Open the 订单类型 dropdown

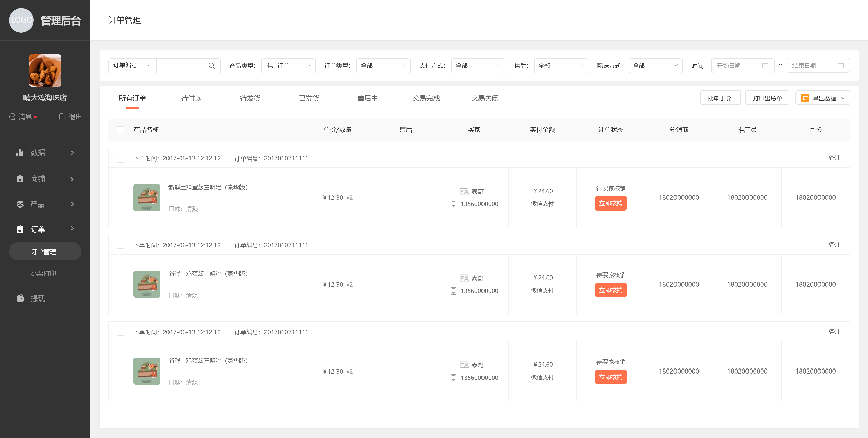coord(383,66)
